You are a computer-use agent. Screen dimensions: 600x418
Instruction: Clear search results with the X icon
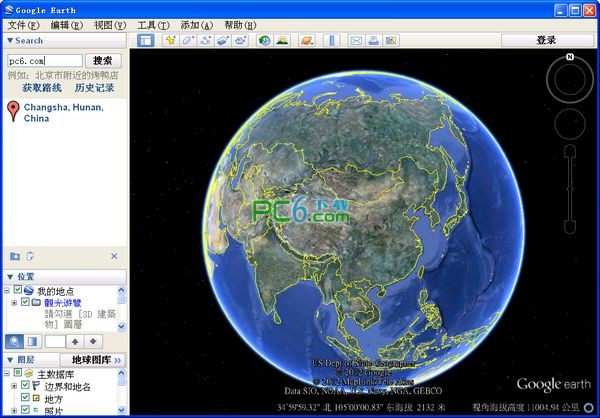point(114,256)
